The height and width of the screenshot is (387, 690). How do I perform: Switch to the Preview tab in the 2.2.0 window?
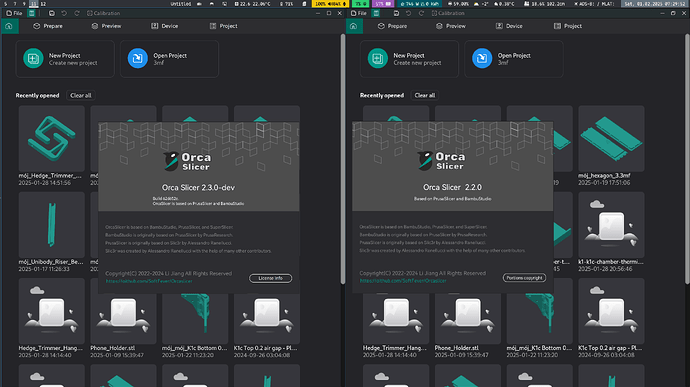[x=451, y=26]
